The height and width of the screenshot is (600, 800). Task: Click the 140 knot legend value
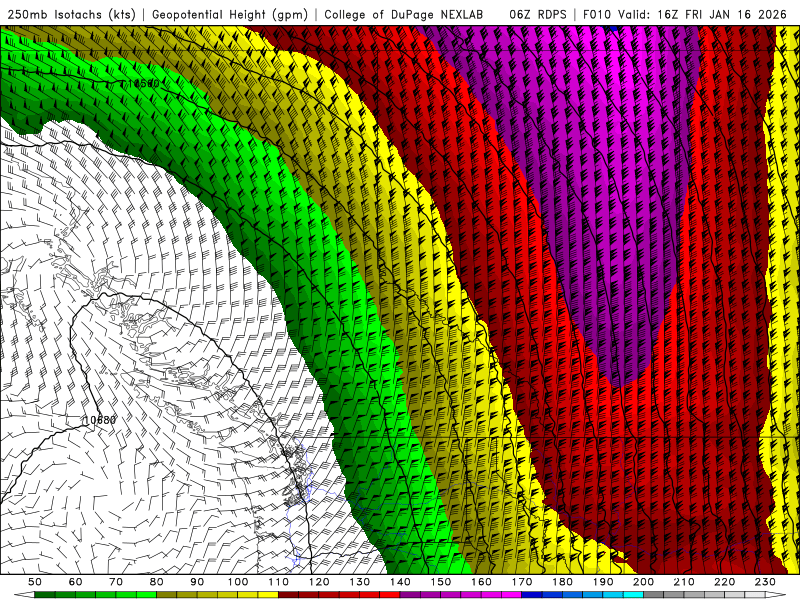[400, 582]
